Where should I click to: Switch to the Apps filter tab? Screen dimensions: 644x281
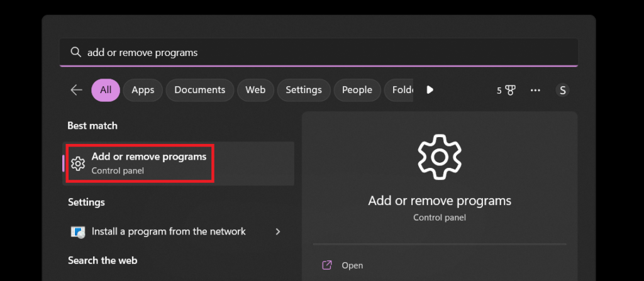pos(143,90)
